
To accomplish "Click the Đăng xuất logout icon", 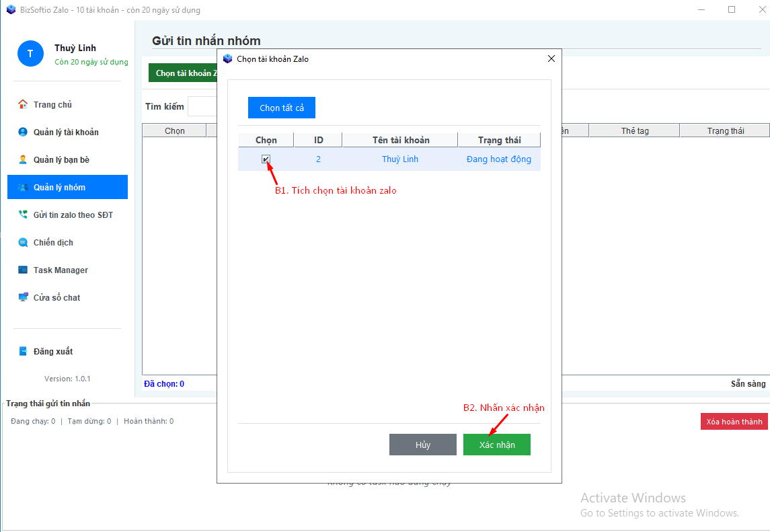I will [x=23, y=351].
